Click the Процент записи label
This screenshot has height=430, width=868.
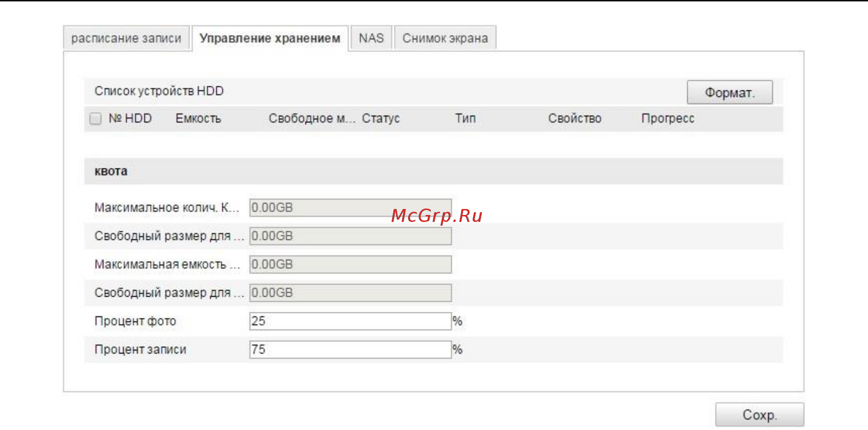[140, 350]
